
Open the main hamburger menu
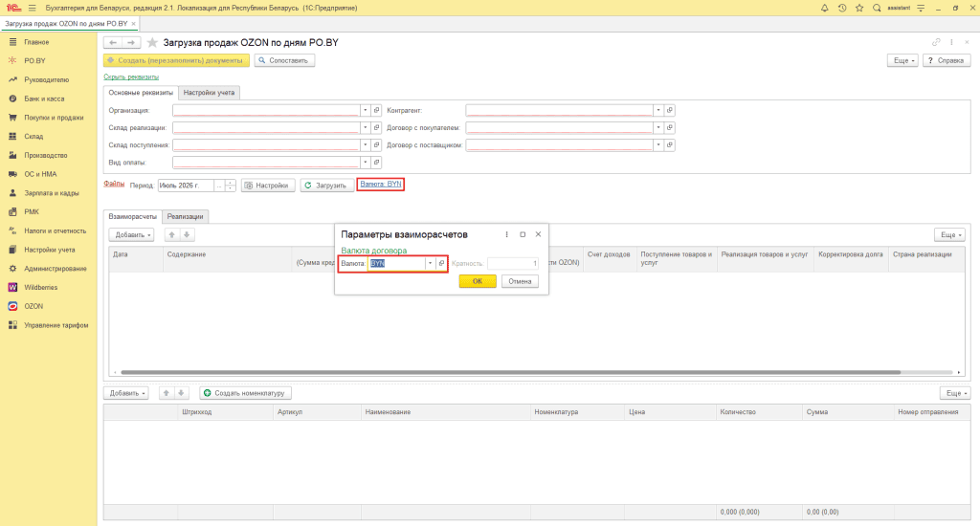tap(32, 8)
